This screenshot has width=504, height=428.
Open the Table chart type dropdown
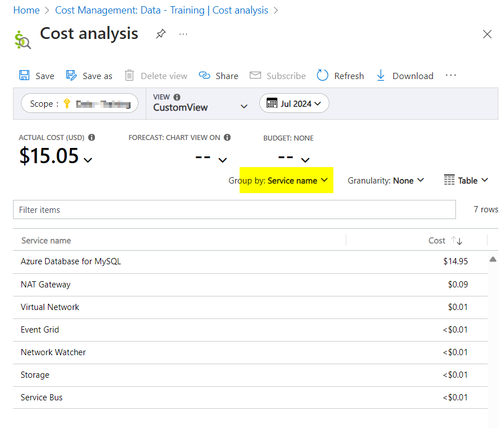[466, 181]
